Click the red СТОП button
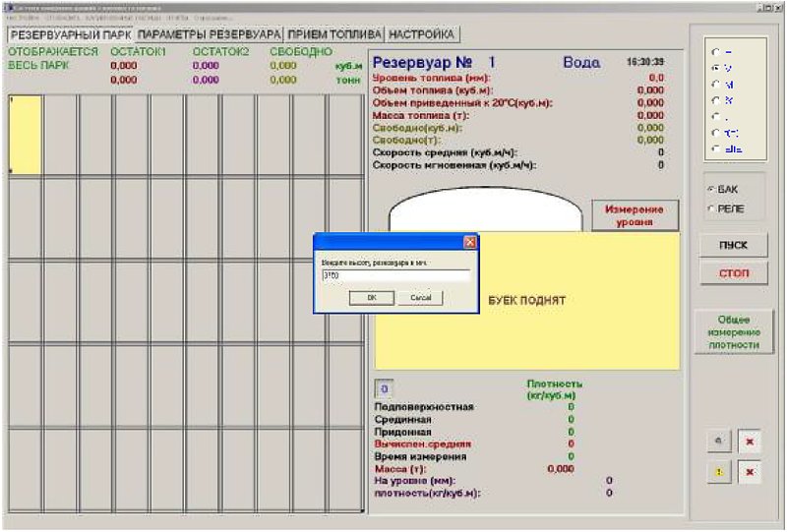This screenshot has height=532, width=787. coord(733,273)
